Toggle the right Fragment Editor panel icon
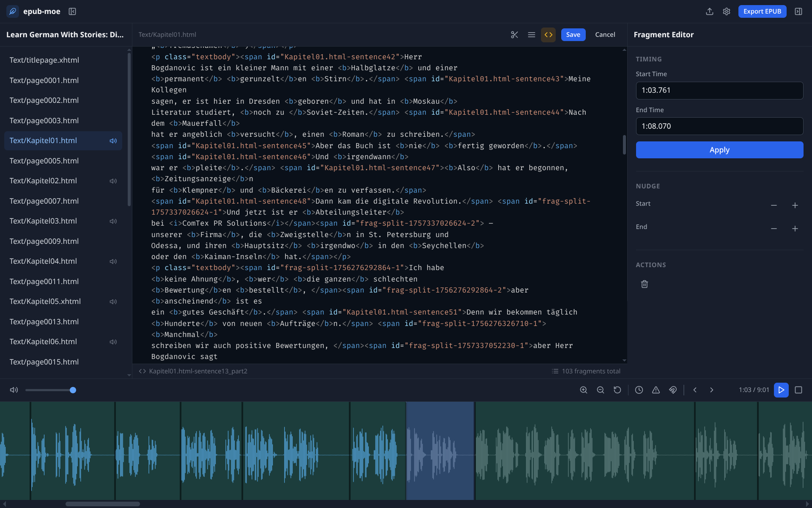This screenshot has width=812, height=508. pos(798,11)
